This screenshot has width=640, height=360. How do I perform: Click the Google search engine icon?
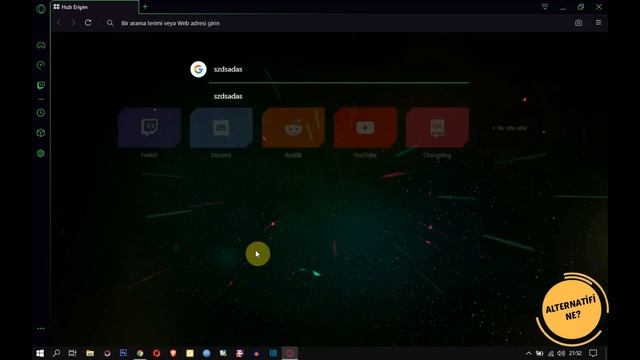point(198,69)
